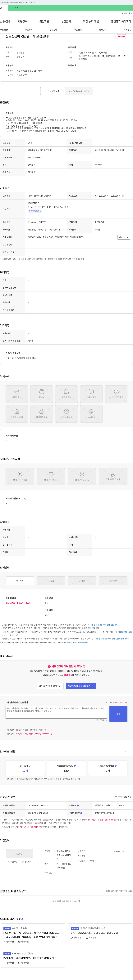
Task: Open the 실업급여 menu
Action: point(66,21)
